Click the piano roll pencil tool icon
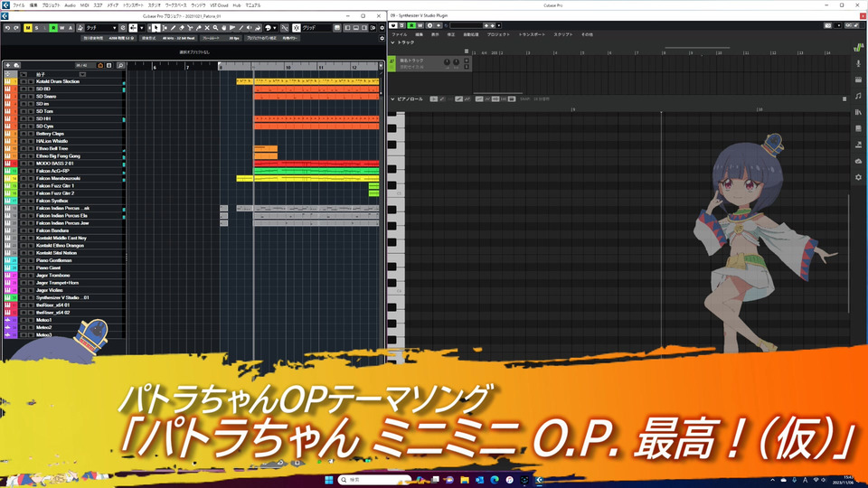The height and width of the screenshot is (488, 868). (443, 99)
